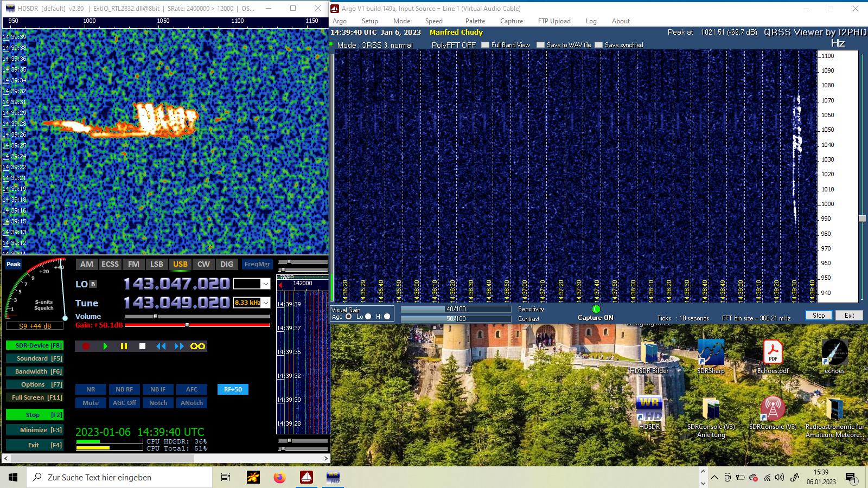Open the Wi-Fi network tray icon
The image size is (868, 488).
coord(767,478)
